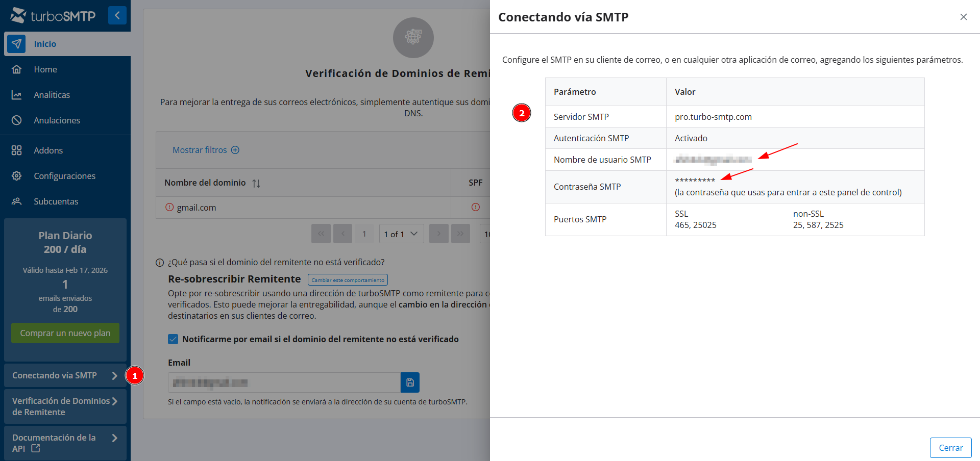Click Comprar un nuevo plan button

tap(65, 333)
